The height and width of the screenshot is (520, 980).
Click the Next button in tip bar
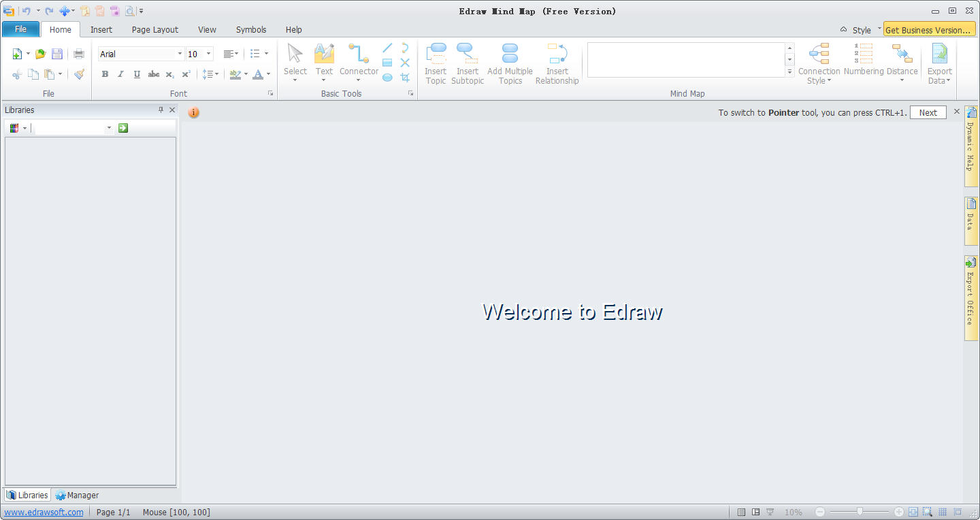pyautogui.click(x=928, y=112)
